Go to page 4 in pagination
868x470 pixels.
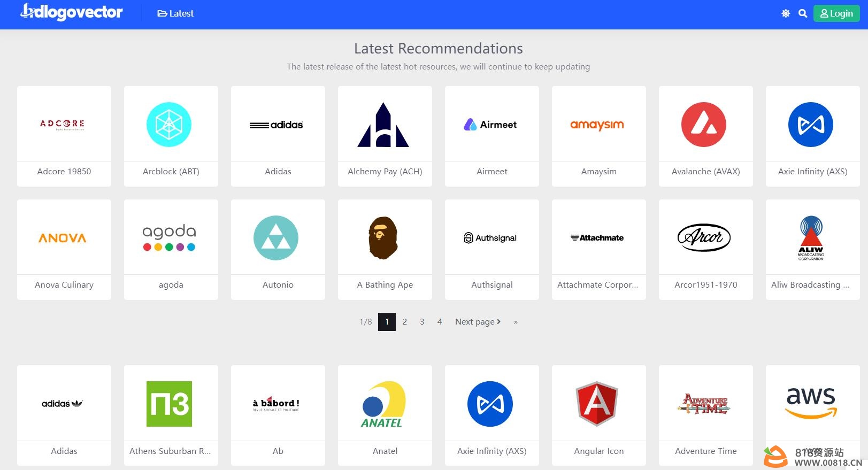point(440,322)
